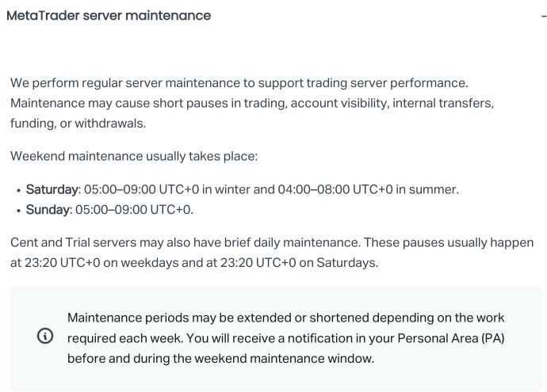Click the 'Maintenance periods may be extended' line
This screenshot has height=392, width=547.
pyautogui.click(x=285, y=318)
